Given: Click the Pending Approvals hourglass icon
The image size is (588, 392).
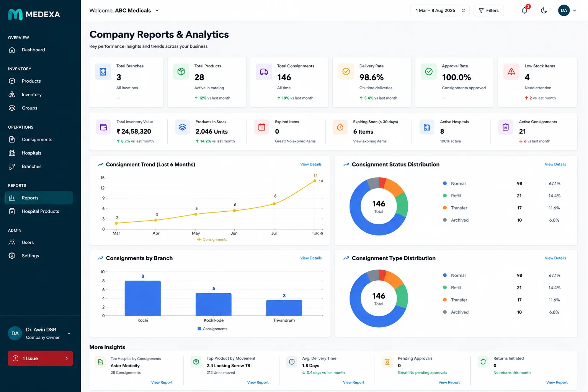Looking at the screenshot, I should point(387,362).
